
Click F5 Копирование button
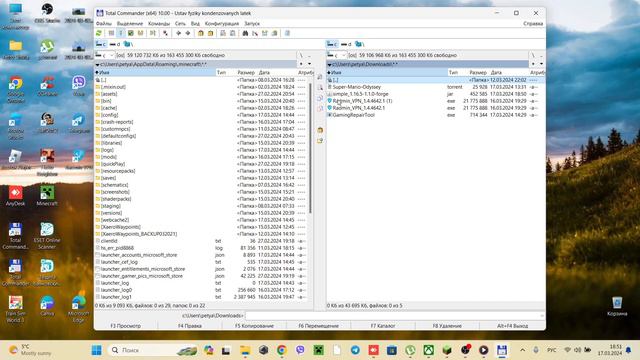click(x=254, y=326)
